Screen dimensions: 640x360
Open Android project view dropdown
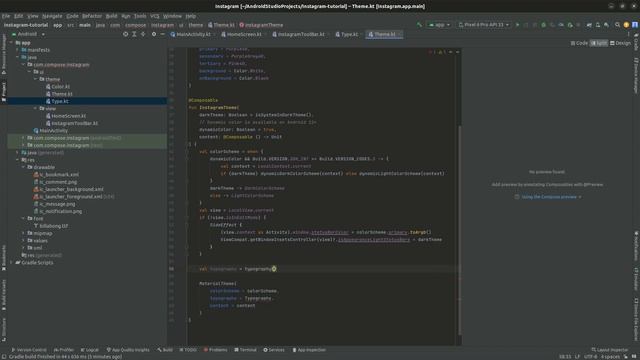(28, 34)
